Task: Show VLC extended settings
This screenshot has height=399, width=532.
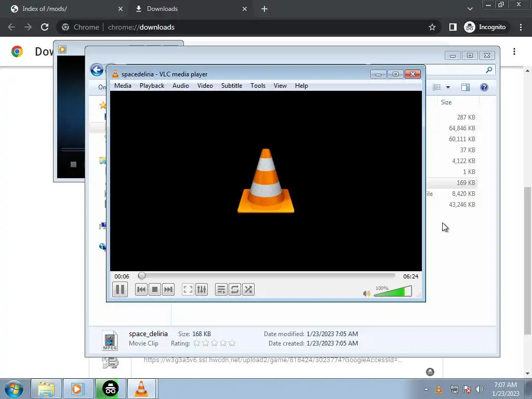Action: pos(202,289)
